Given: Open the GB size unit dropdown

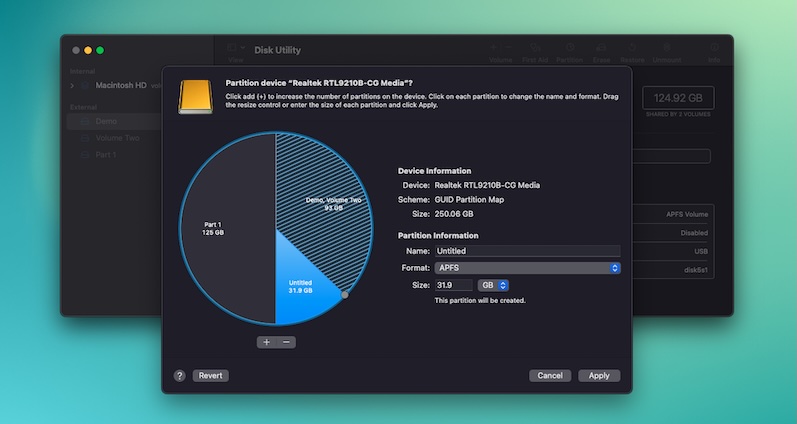Looking at the screenshot, I should (493, 285).
